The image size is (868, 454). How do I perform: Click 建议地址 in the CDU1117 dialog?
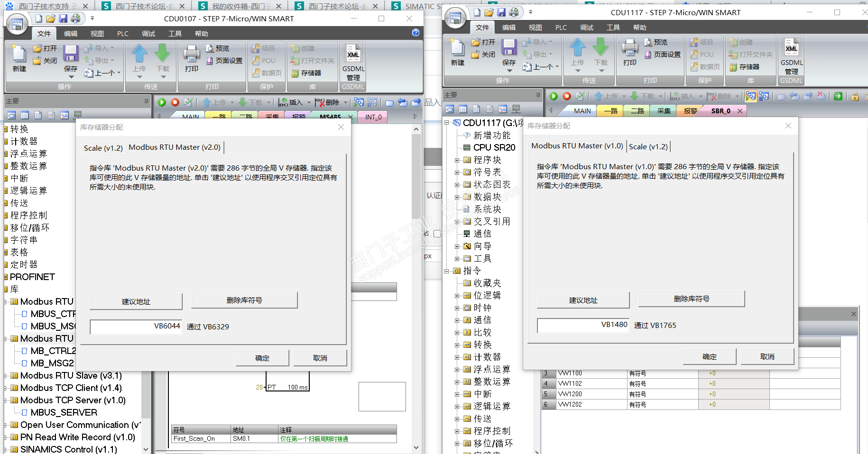(x=583, y=300)
